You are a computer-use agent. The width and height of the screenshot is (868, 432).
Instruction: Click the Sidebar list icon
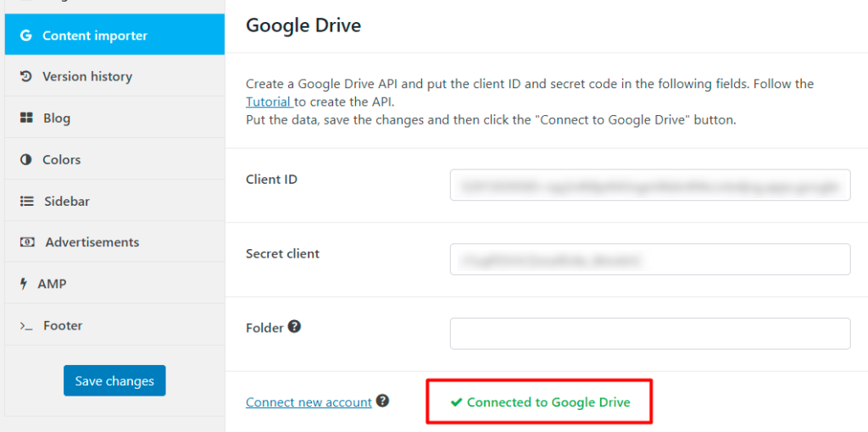pyautogui.click(x=26, y=201)
